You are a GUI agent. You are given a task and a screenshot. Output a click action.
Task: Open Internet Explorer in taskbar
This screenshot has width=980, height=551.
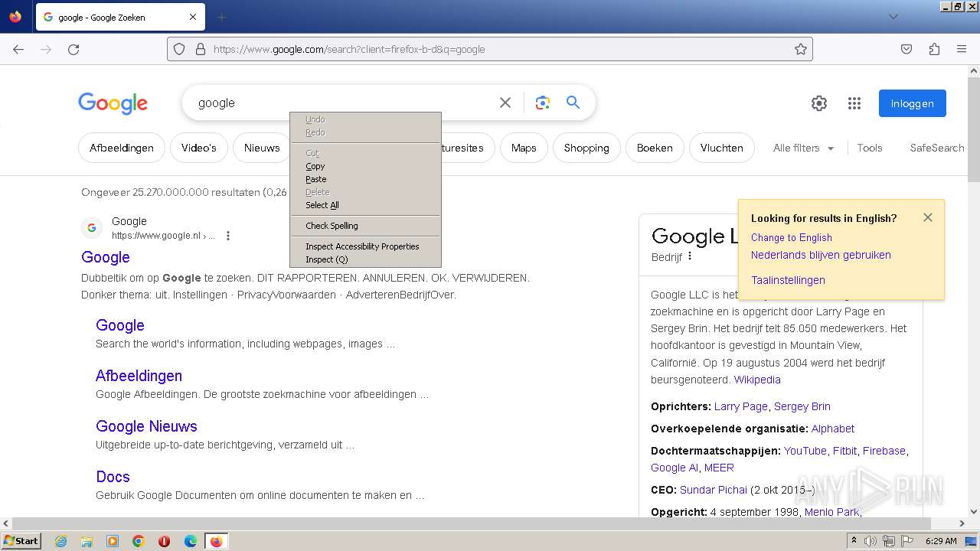coord(60,541)
